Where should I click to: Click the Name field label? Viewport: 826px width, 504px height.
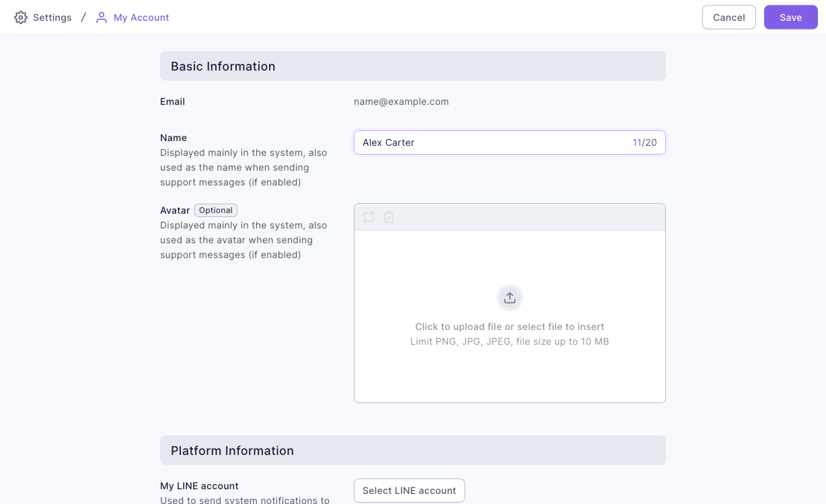point(174,138)
